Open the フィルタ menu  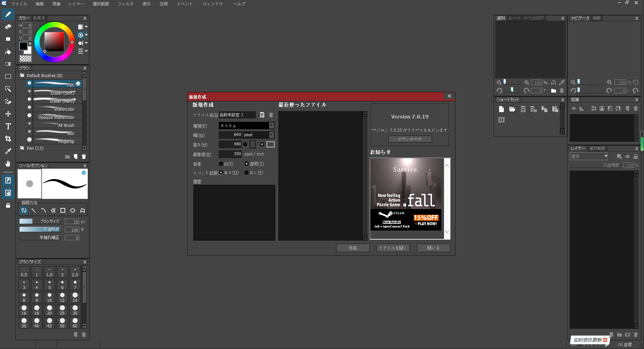pyautogui.click(x=125, y=4)
